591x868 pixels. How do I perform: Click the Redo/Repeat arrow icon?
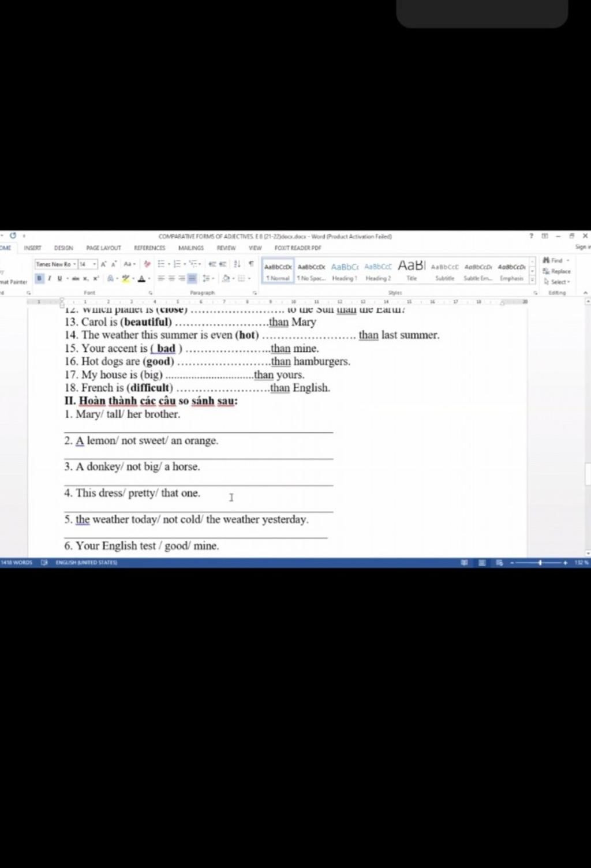coord(13,235)
